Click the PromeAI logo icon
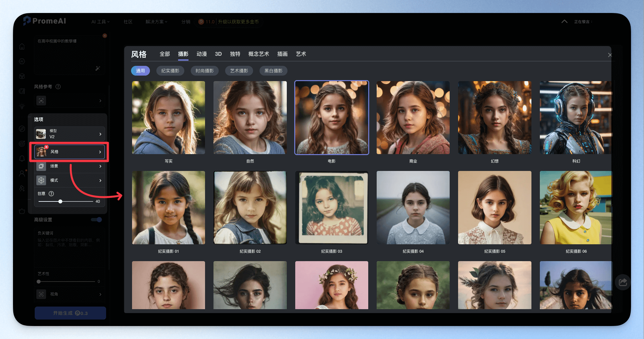Screen dimensions: 644x339 [27, 21]
